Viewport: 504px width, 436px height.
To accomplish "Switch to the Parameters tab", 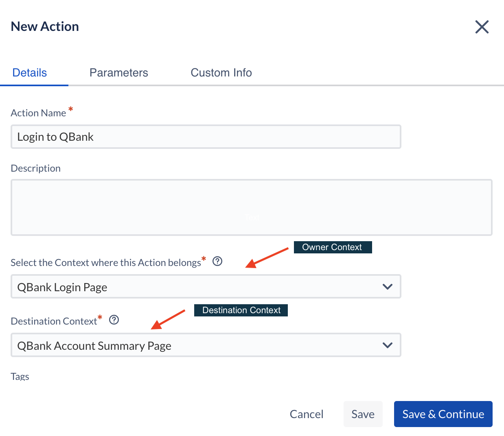I will coord(119,73).
